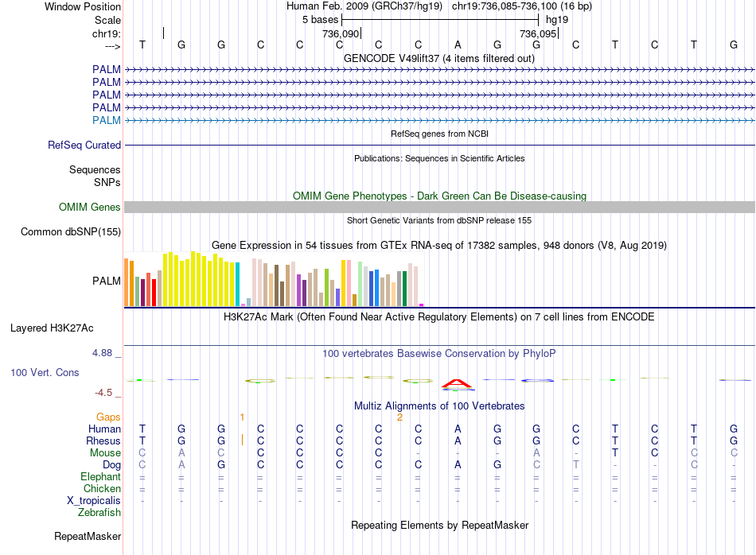This screenshot has height=555, width=756.
Task: Open "Repeating Elements by RepeatMasker" track title
Action: 439,525
